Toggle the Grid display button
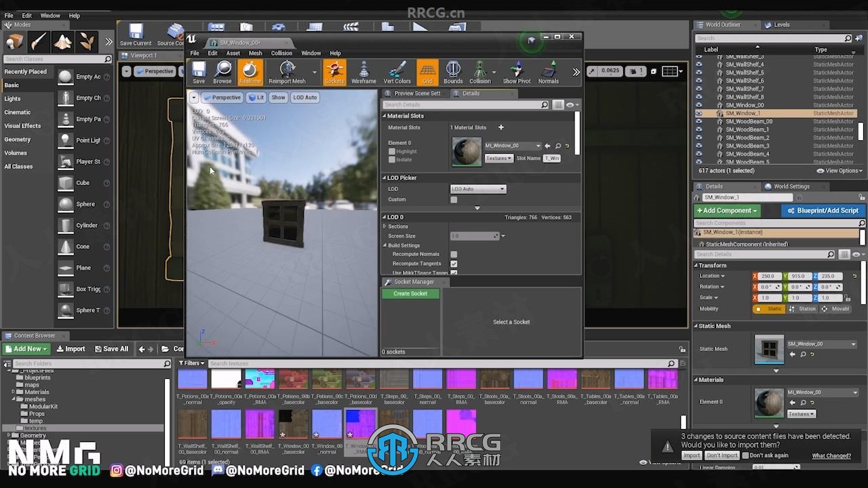This screenshot has height=488, width=868. [x=427, y=73]
